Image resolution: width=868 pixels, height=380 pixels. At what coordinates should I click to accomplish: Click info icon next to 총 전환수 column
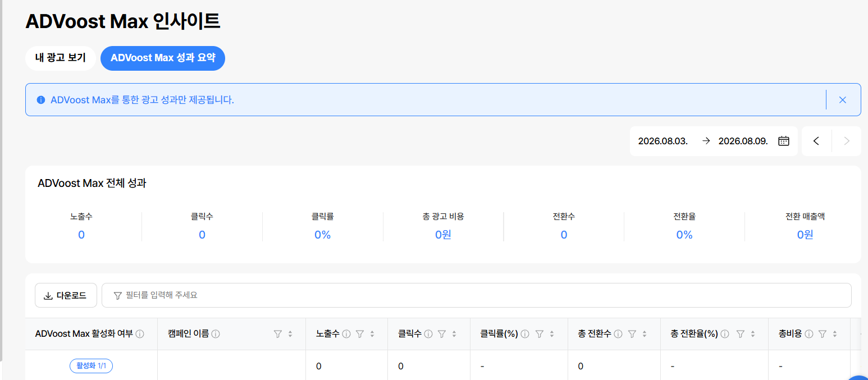pos(618,334)
